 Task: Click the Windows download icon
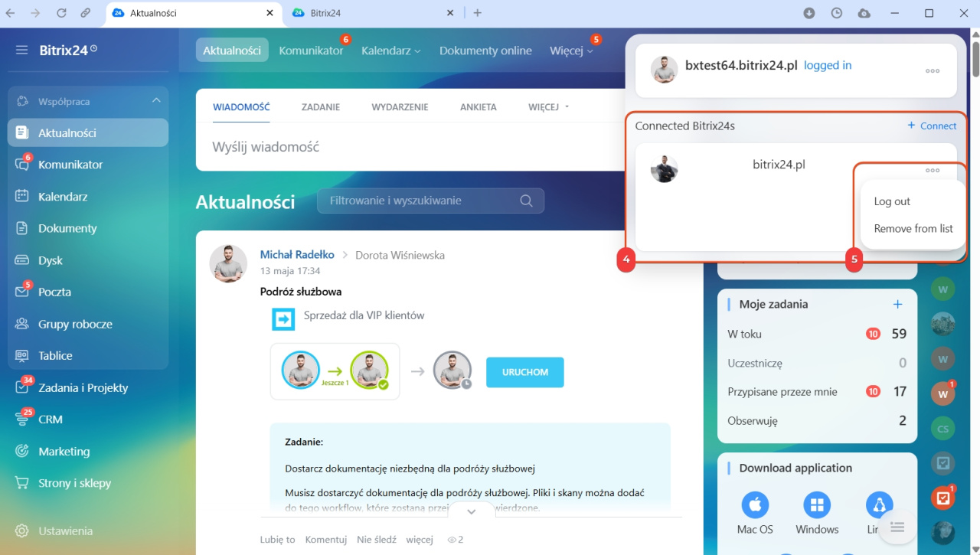(x=817, y=505)
